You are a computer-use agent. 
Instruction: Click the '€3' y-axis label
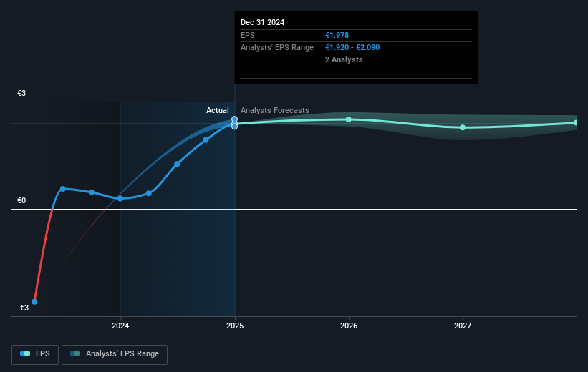(21, 93)
